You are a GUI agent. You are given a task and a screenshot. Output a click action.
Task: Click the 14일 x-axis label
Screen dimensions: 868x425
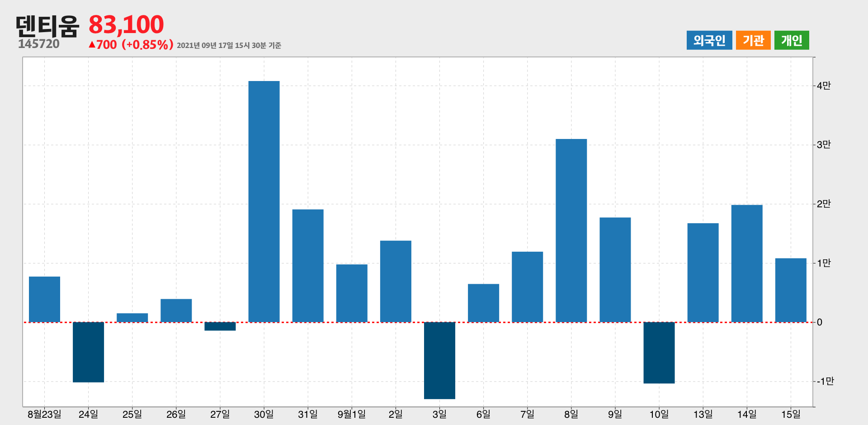tap(747, 414)
